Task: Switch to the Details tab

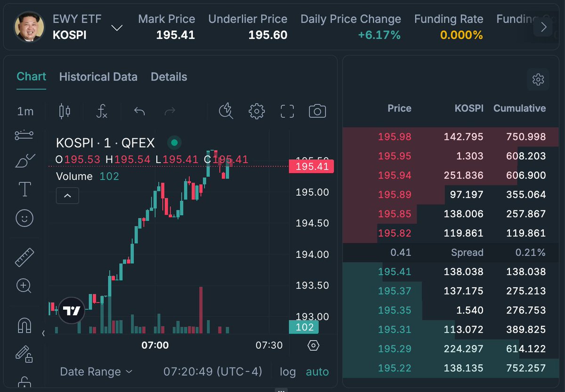Action: (x=169, y=77)
